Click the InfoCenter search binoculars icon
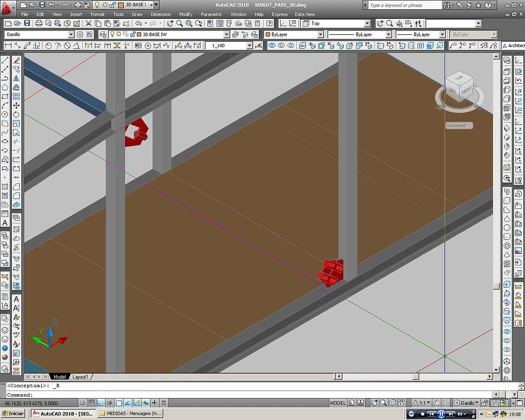Screen dimensions: 525x420 (447, 5)
